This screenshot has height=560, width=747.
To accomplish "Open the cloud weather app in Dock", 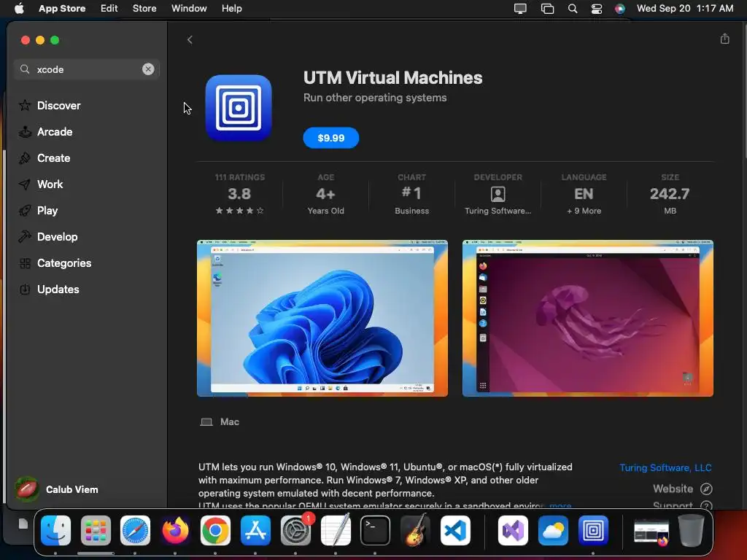I will (x=553, y=530).
